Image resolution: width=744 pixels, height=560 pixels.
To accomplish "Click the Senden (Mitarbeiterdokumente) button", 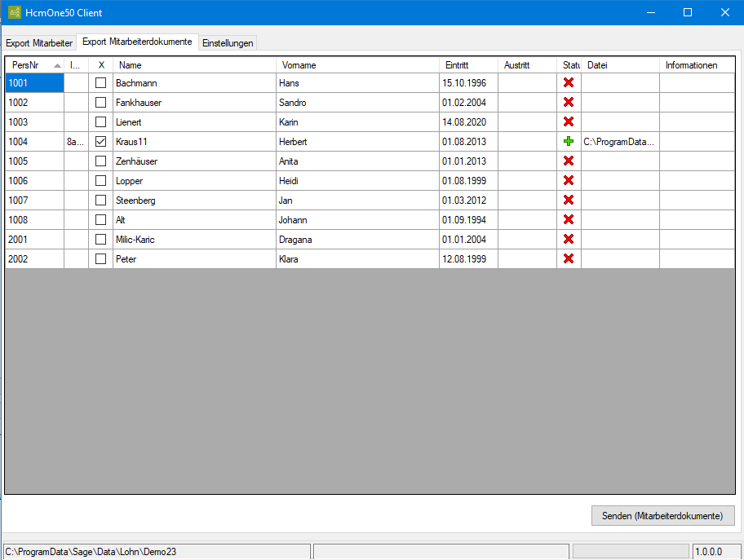I will (x=662, y=515).
